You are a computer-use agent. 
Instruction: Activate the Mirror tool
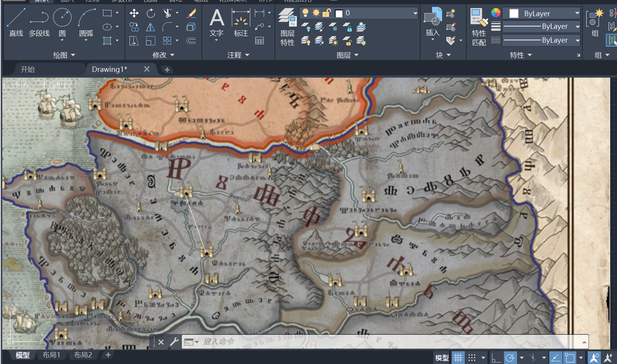pos(151,27)
